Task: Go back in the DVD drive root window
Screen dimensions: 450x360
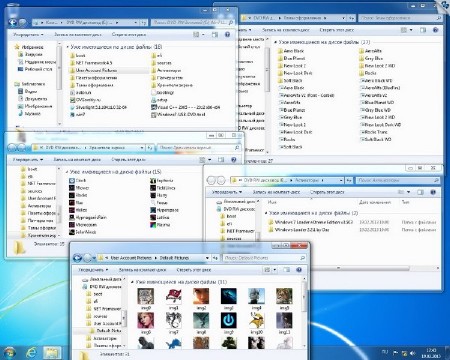Action: 12,22
